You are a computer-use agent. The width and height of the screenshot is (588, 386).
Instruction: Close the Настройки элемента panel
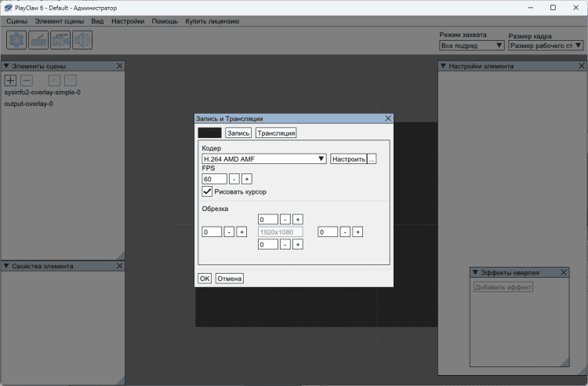coord(582,66)
